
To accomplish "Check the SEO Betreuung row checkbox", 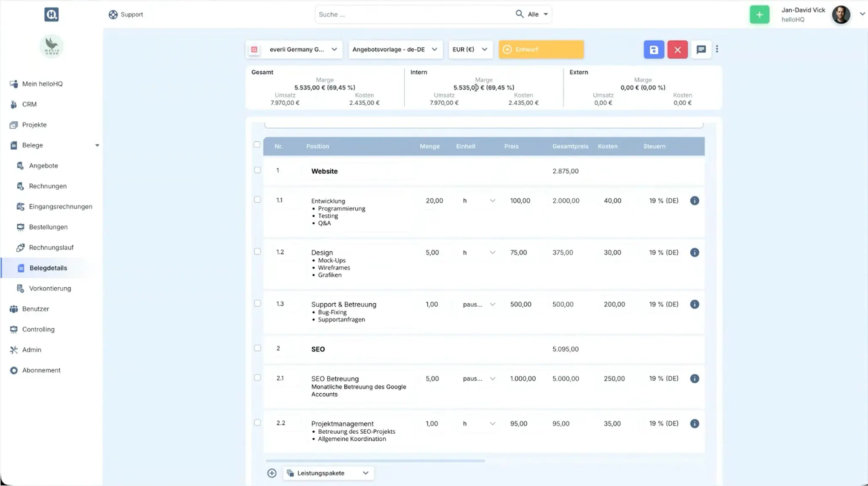I will 257,378.
